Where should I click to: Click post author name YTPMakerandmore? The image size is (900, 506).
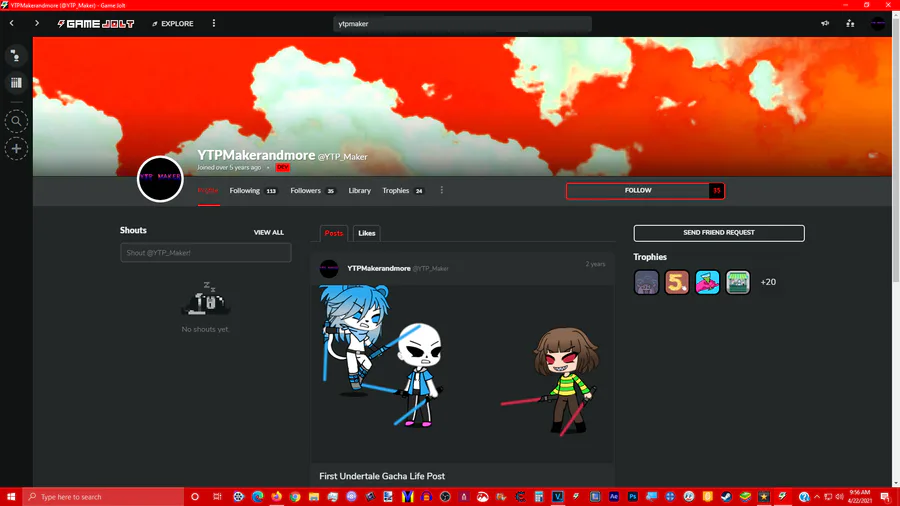click(379, 268)
